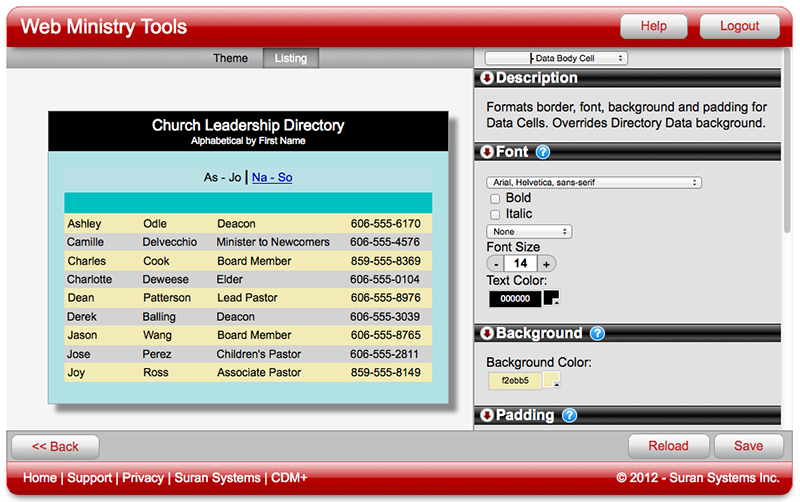The image size is (800, 502).
Task: Switch to the Listing tab
Action: (291, 58)
